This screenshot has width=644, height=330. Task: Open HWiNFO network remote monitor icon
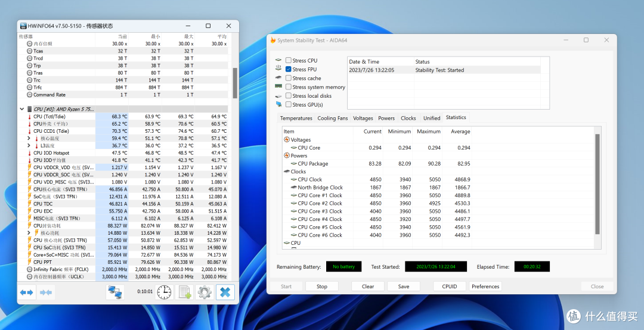[114, 292]
